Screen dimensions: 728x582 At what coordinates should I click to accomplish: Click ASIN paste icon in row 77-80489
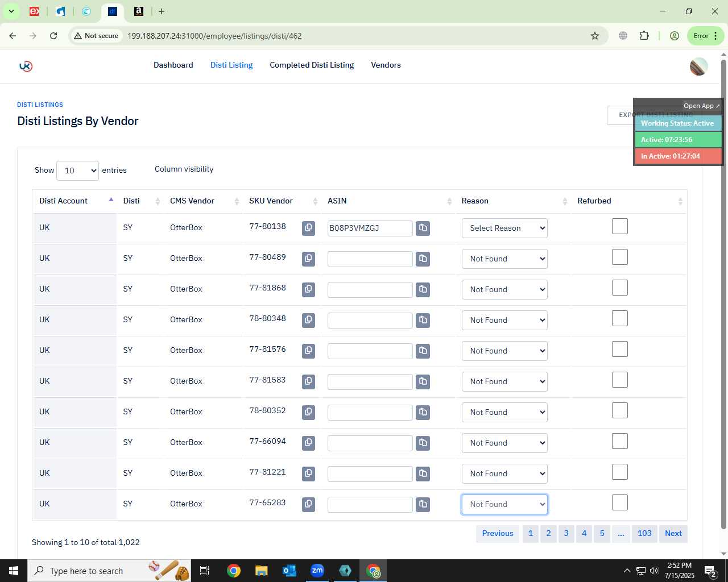423,259
